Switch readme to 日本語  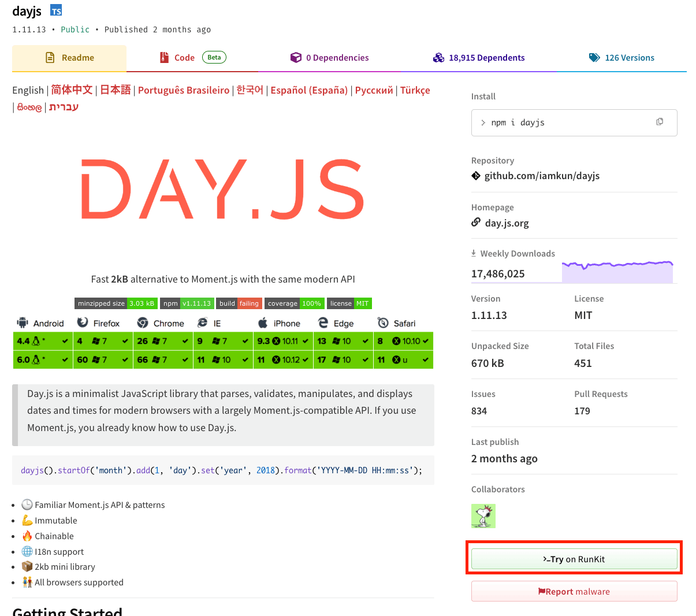tap(116, 90)
